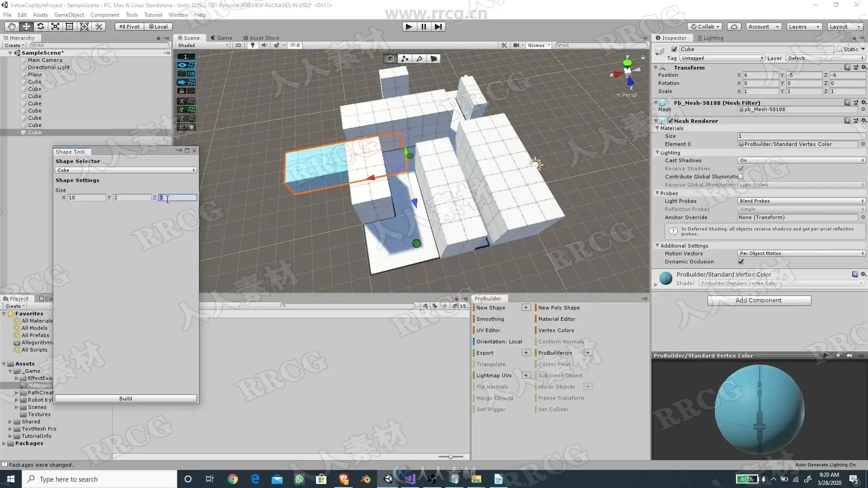Switch to the Lighting tab
The height and width of the screenshot is (488, 868).
[x=710, y=38]
